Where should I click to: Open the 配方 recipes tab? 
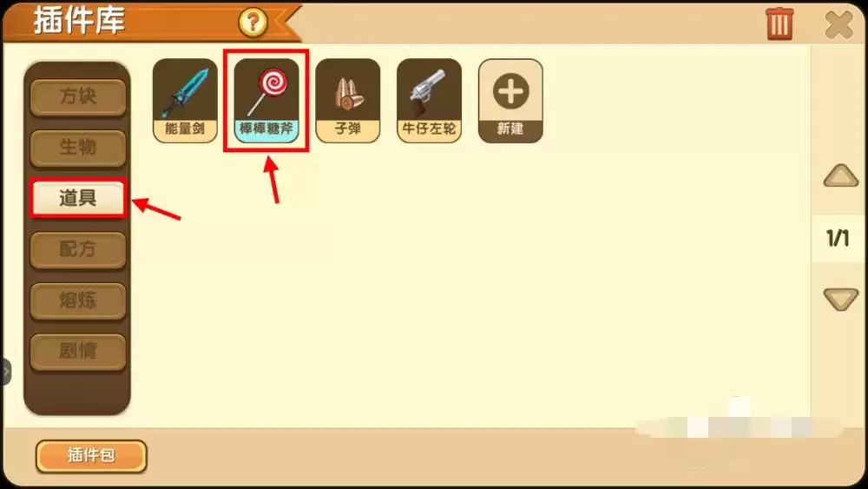[x=78, y=250]
